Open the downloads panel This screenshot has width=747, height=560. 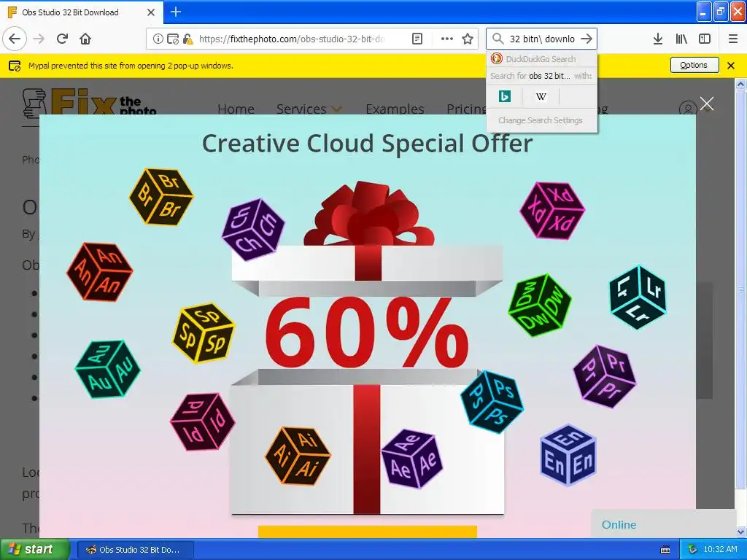[658, 39]
